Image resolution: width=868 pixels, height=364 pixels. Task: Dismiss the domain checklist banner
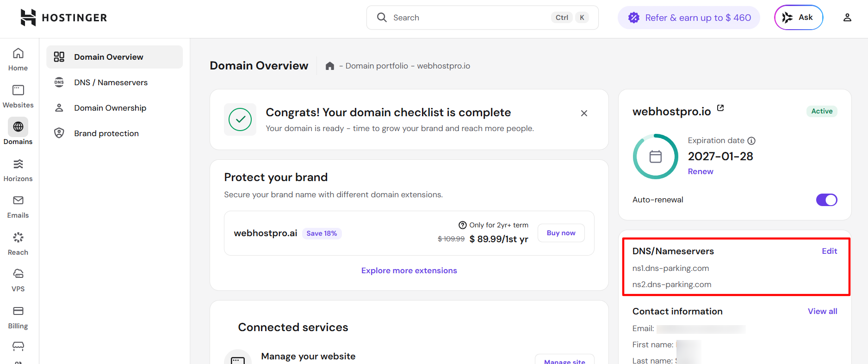(584, 113)
